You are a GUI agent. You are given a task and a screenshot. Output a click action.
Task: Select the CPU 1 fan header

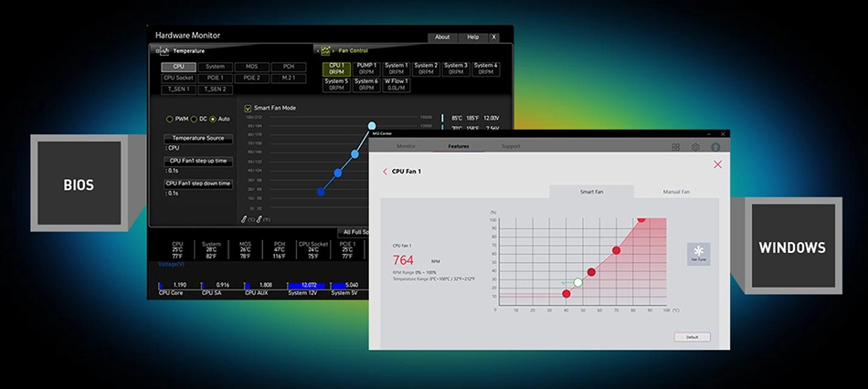[x=336, y=68]
